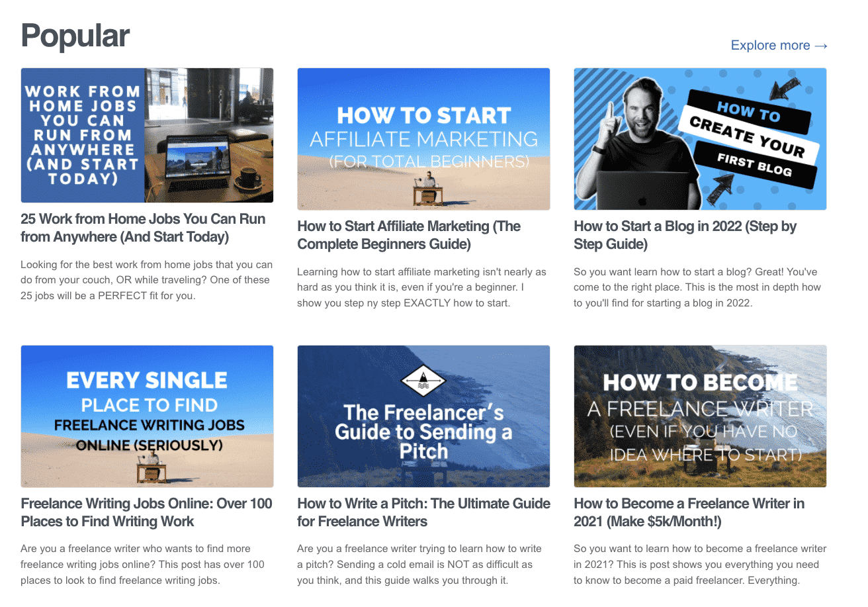Viewport: 868px width, 607px height.
Task: Open the How to Start Affiliate Marketing thumbnail
Action: [x=423, y=139]
